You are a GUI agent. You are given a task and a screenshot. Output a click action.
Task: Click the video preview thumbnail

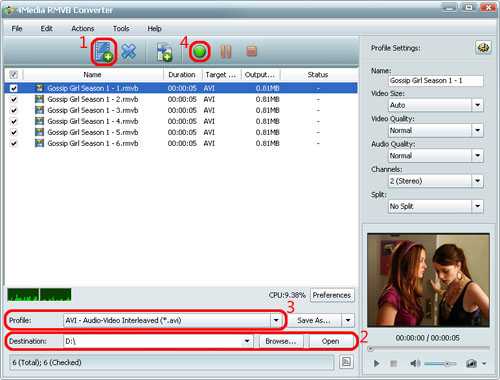(428, 280)
